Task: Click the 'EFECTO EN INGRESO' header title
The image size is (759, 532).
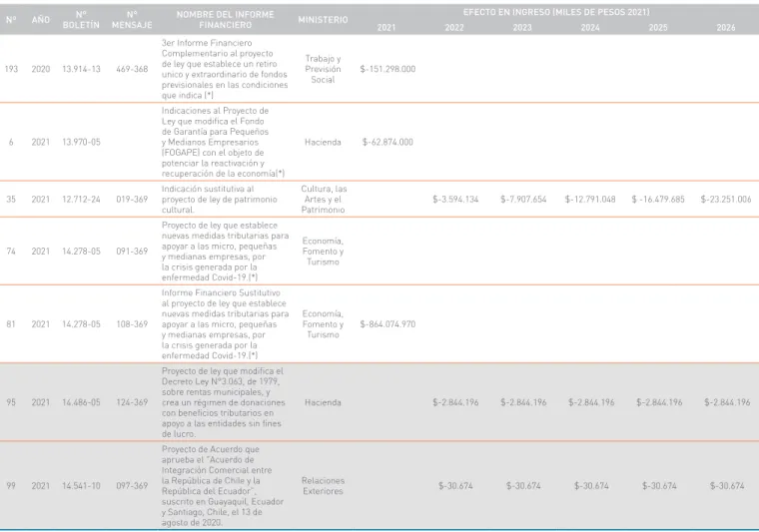Action: tap(556, 12)
